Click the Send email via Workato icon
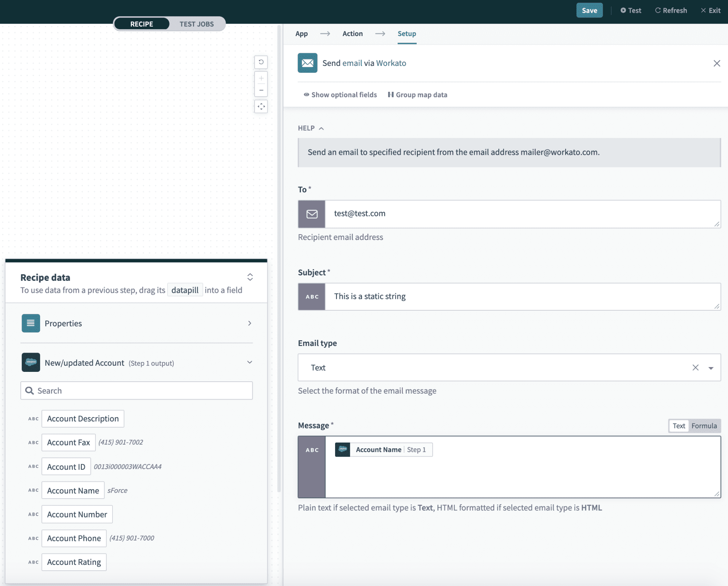728x586 pixels. (x=307, y=63)
